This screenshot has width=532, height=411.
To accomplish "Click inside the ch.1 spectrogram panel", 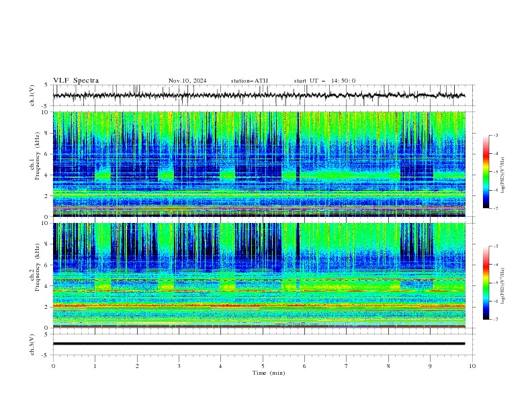I will click(x=259, y=164).
